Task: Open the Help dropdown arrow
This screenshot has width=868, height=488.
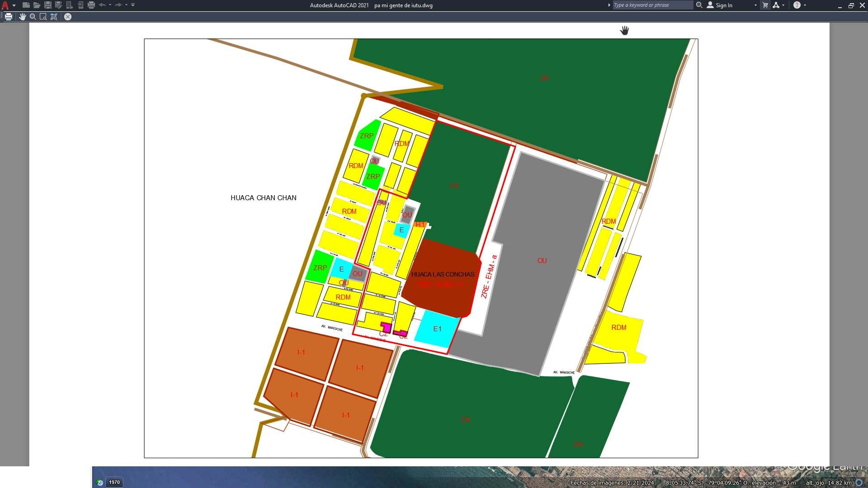Action: point(805,5)
